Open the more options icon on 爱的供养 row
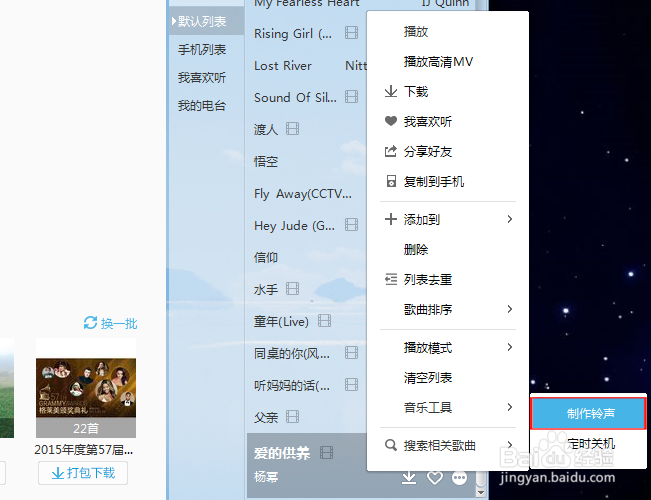The image size is (651, 500). tap(459, 478)
